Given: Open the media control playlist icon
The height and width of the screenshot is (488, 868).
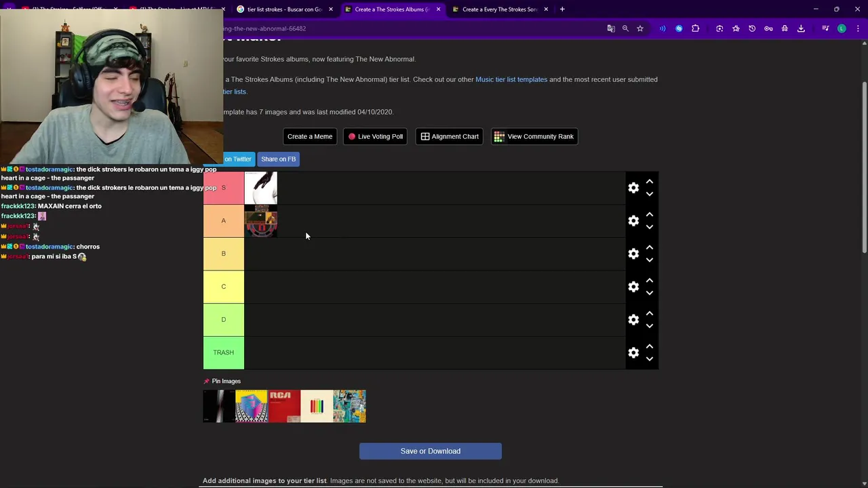Looking at the screenshot, I should (825, 28).
